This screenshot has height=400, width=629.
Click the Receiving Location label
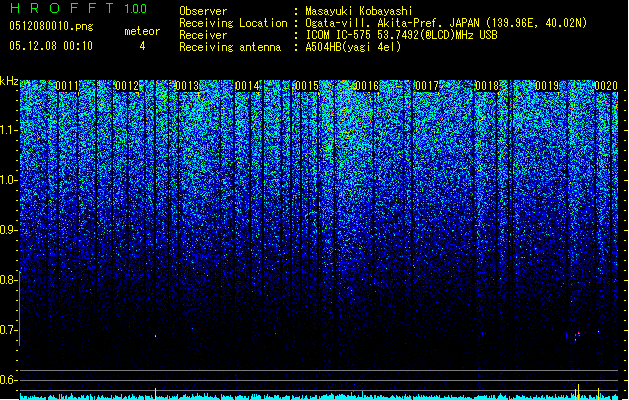point(233,23)
